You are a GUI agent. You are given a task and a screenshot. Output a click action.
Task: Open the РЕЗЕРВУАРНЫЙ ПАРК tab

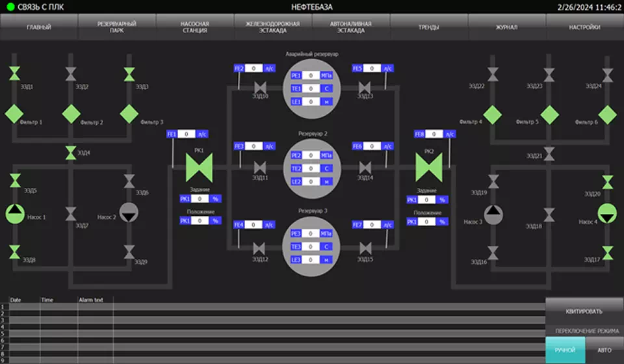click(117, 27)
